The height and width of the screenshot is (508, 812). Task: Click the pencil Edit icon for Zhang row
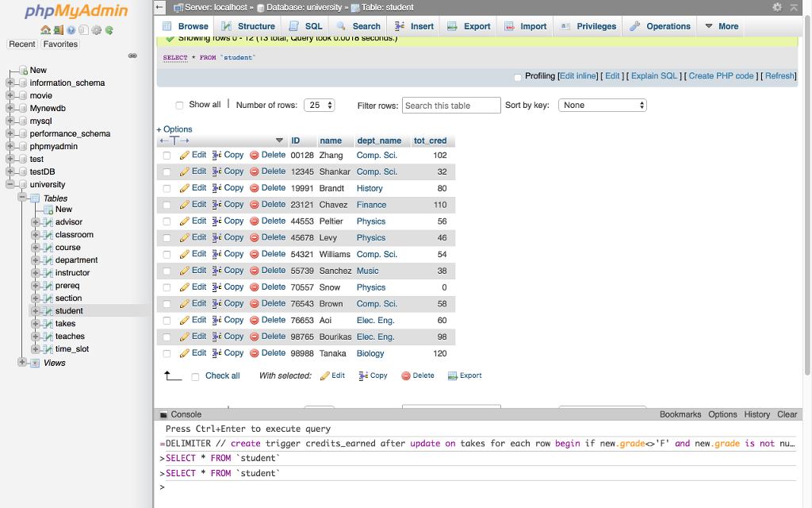(185, 156)
